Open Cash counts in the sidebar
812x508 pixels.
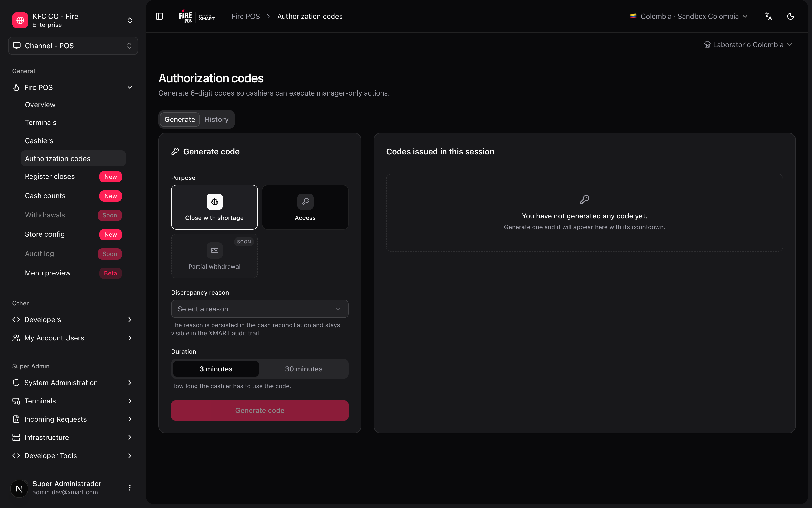(x=73, y=196)
